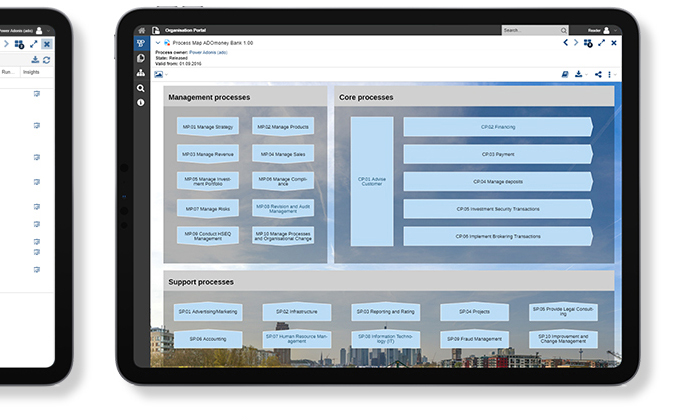Collapse the Process Map header chevron
Image resolution: width=687 pixels, height=420 pixels.
157,44
